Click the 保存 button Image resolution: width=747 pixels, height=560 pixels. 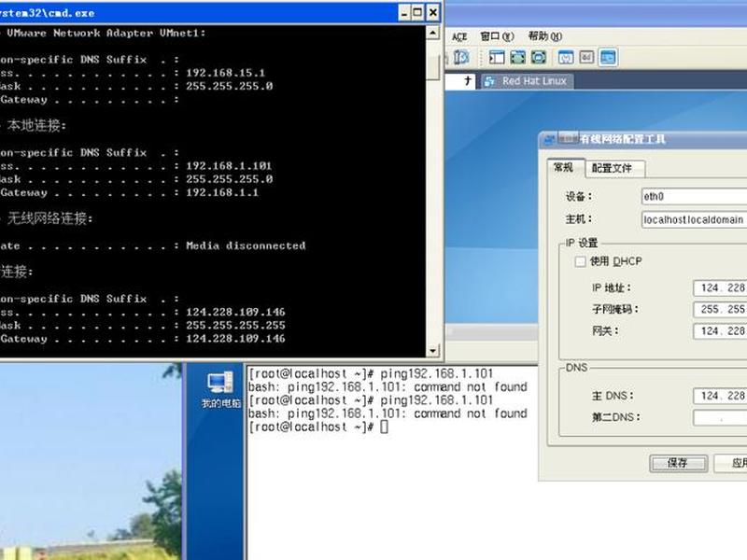point(678,463)
